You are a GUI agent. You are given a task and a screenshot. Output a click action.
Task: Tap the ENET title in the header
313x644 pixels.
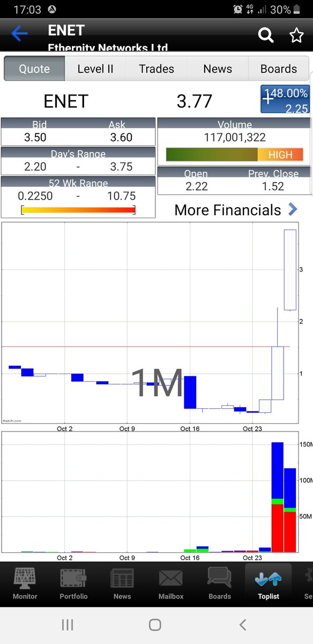tap(66, 30)
